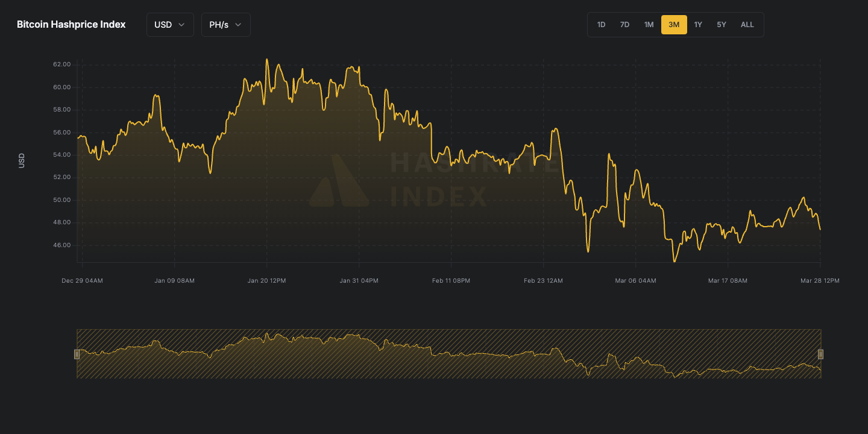Click inside the timeline minimap area

448,353
